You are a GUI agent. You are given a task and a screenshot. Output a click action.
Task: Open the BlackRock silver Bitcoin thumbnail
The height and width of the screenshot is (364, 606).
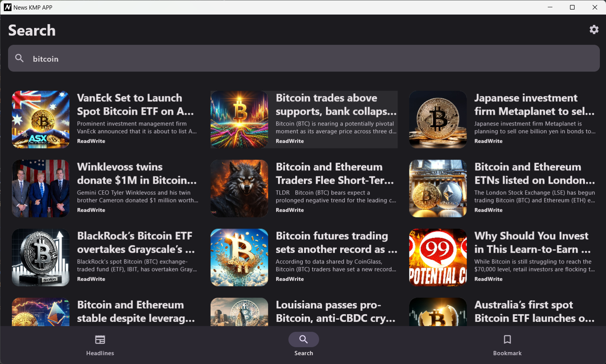[41, 257]
